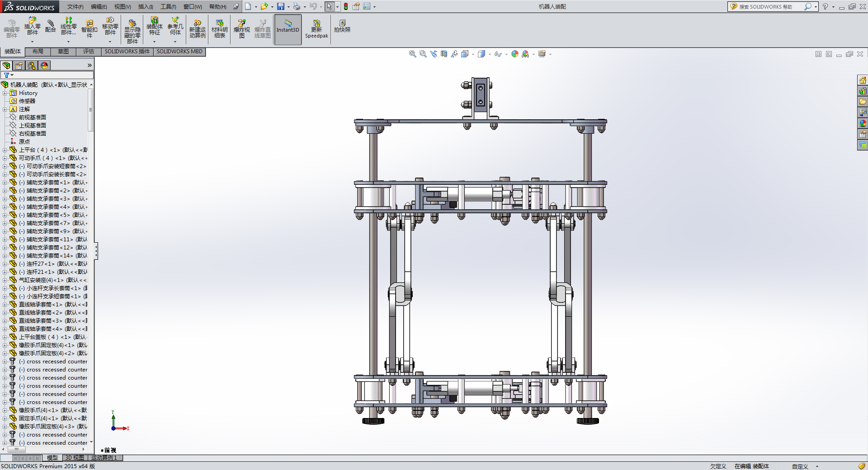The width and height of the screenshot is (868, 470).
Task: Select the 原点 (Origin) tree item
Action: (x=24, y=142)
